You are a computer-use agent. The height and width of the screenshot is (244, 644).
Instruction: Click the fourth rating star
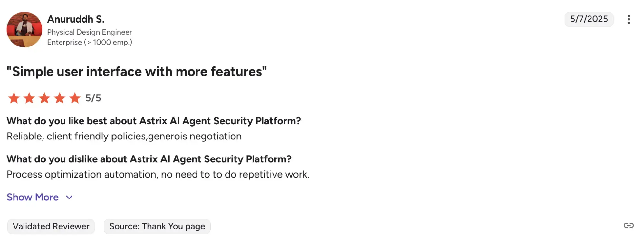(60, 98)
